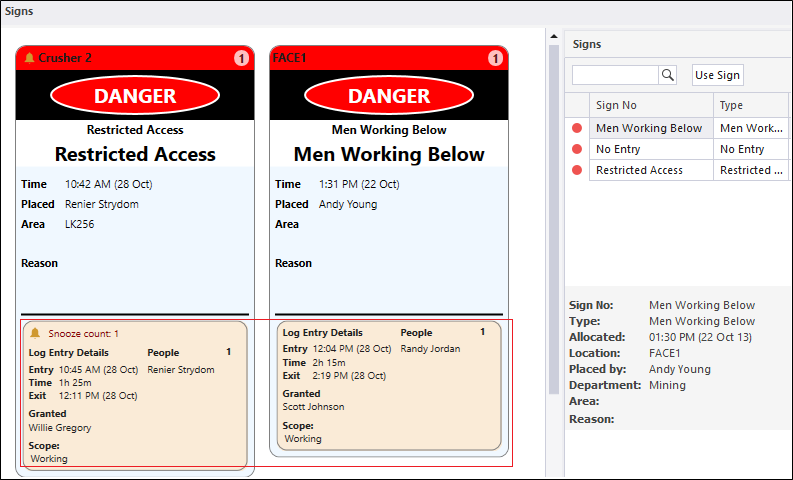Click the '1:31 PM (22 Oct)' time value
793x480 pixels.
click(x=359, y=184)
